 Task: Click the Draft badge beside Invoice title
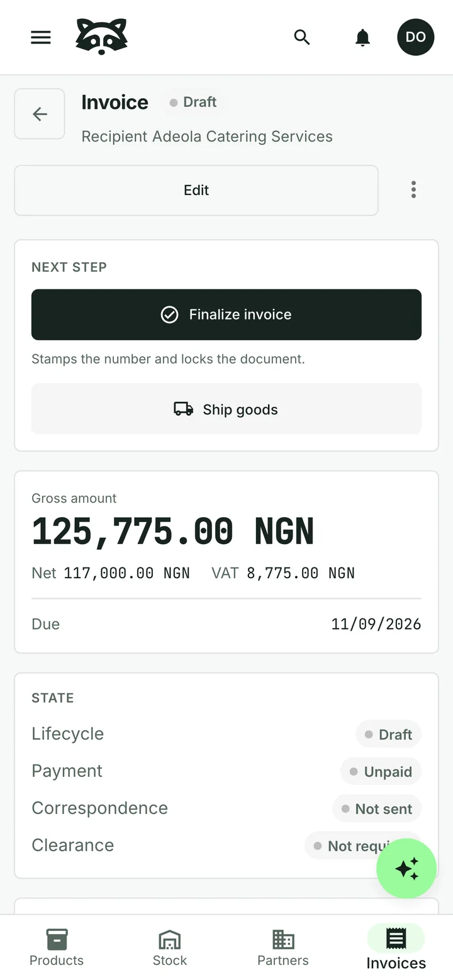pyautogui.click(x=193, y=102)
